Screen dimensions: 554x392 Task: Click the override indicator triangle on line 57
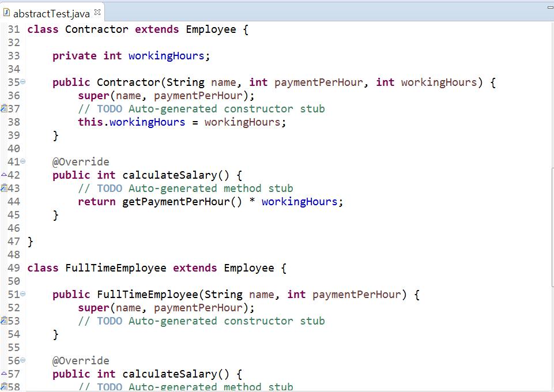point(4,374)
